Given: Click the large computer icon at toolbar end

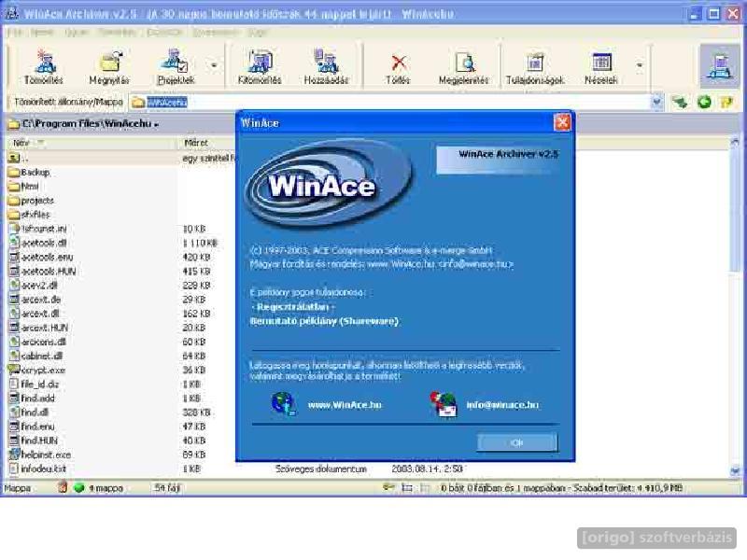Looking at the screenshot, I should pos(719,65).
